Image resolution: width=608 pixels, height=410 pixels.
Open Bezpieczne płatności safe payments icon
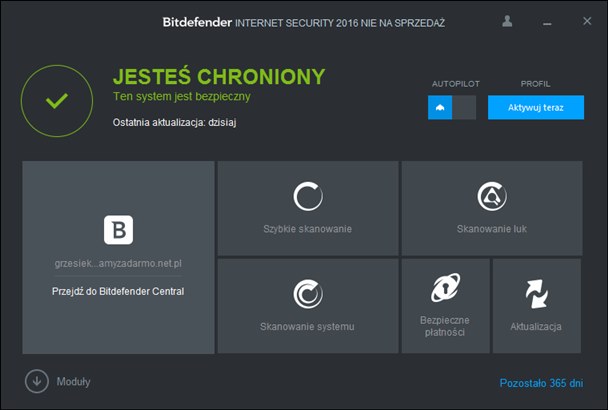click(445, 288)
